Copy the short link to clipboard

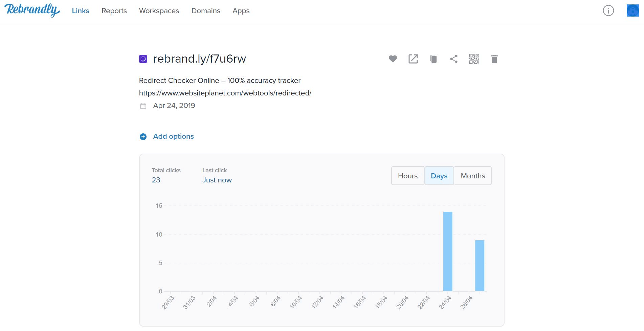coord(434,59)
